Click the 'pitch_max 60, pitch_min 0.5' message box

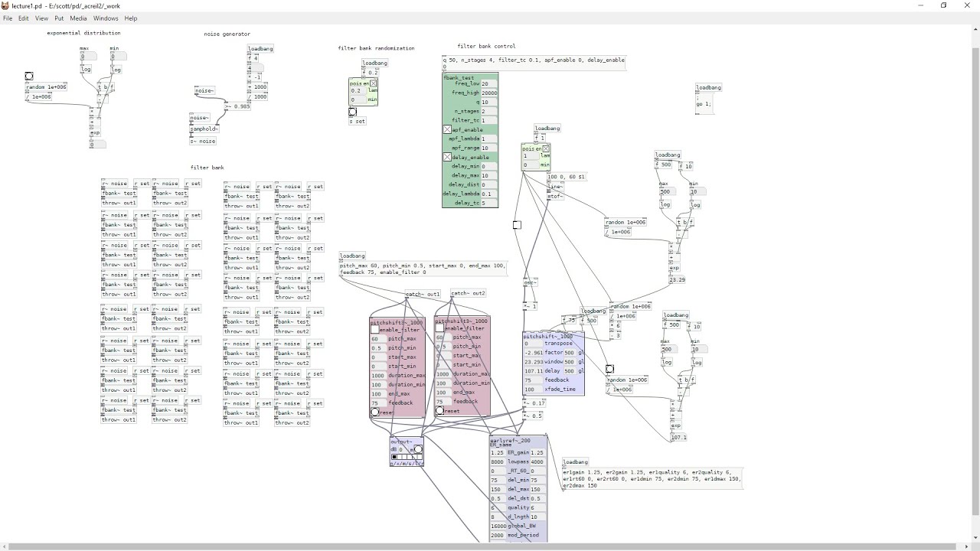pyautogui.click(x=423, y=269)
